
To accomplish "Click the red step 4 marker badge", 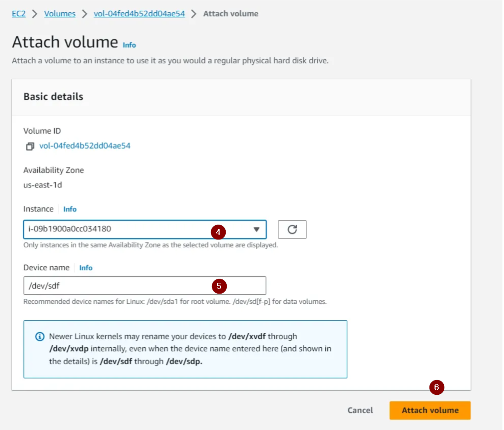I will click(218, 232).
